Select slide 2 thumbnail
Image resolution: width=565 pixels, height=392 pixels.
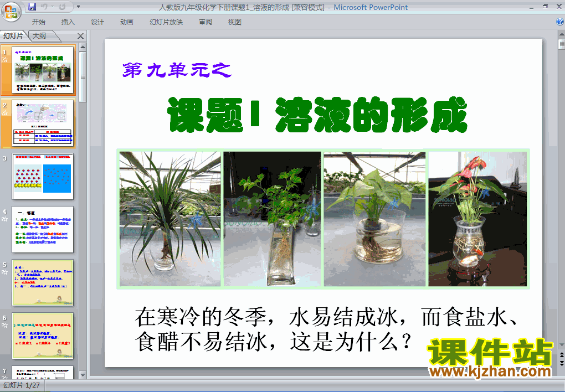tap(43, 123)
